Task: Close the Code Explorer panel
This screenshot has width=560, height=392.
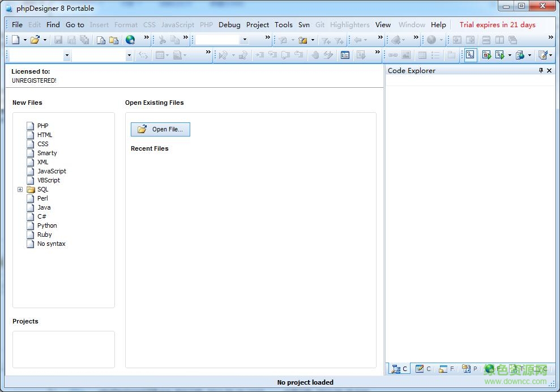Action: (x=549, y=70)
